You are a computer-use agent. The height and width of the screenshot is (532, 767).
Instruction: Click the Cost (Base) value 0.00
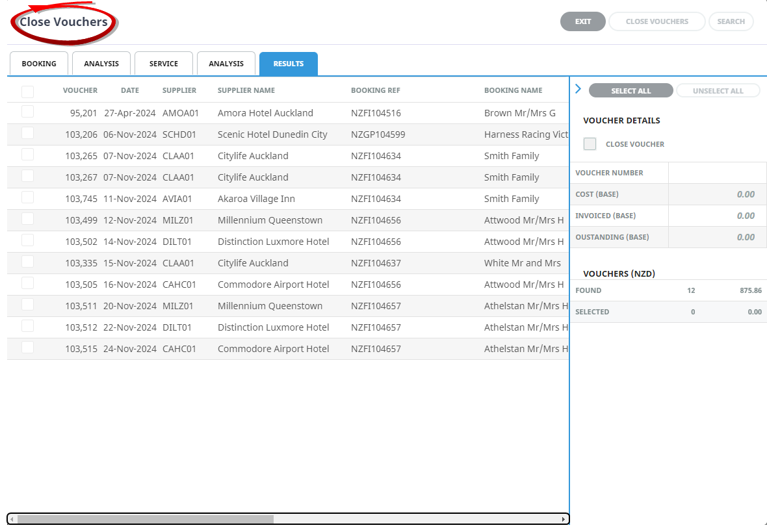(746, 194)
